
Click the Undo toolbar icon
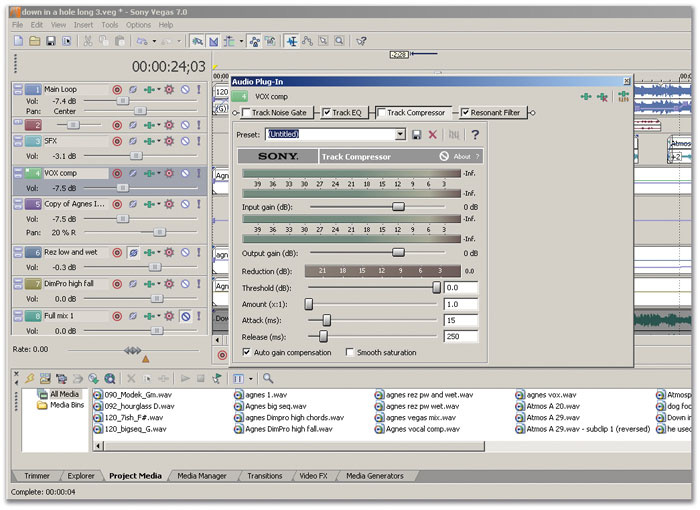click(142, 41)
